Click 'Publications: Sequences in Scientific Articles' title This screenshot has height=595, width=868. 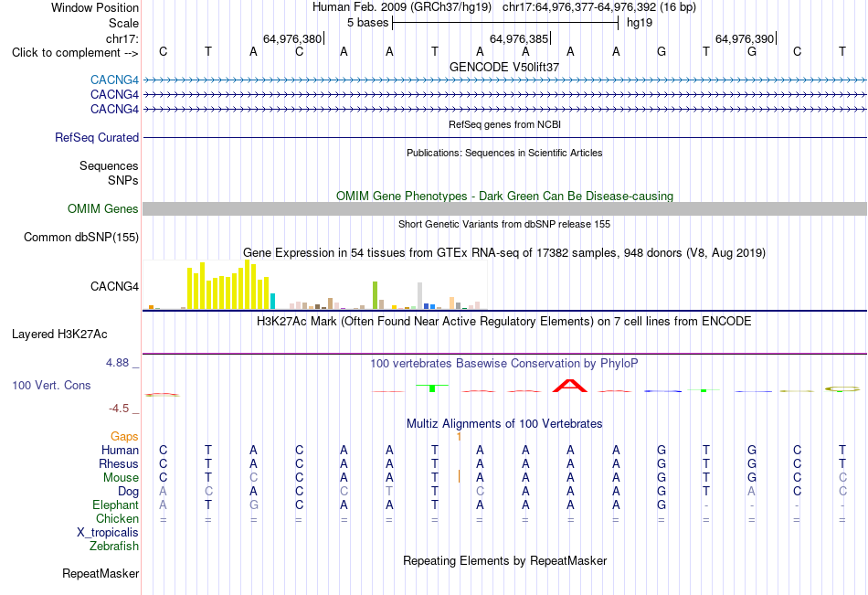[504, 153]
